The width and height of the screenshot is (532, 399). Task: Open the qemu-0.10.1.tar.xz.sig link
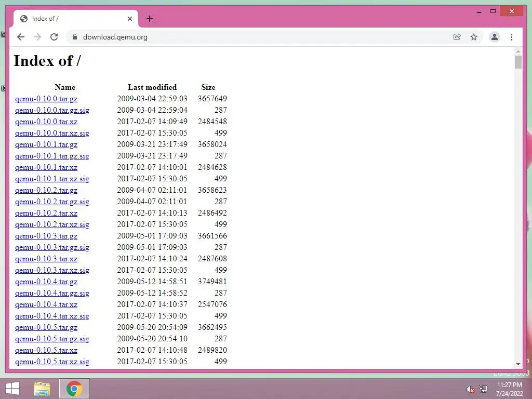click(x=52, y=179)
